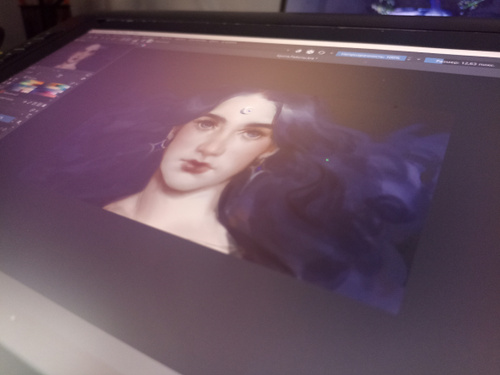Toggle the preserve alpha icon beside eraser
This screenshot has width=500, height=375.
310,52
